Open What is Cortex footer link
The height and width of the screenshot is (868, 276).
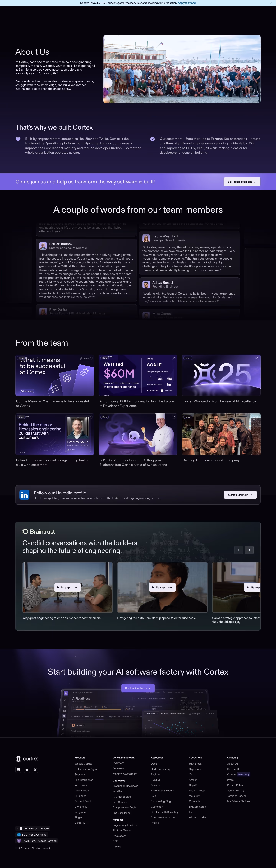83,764
